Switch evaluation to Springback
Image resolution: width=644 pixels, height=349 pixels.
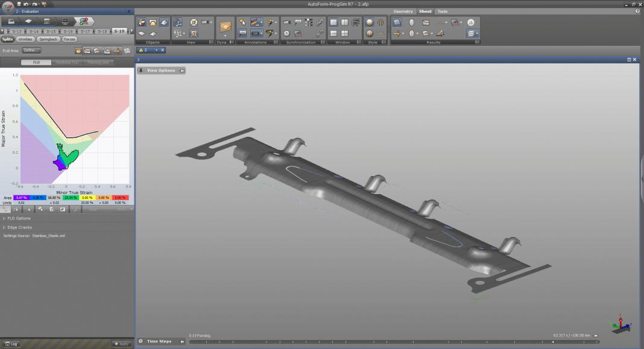(48, 39)
